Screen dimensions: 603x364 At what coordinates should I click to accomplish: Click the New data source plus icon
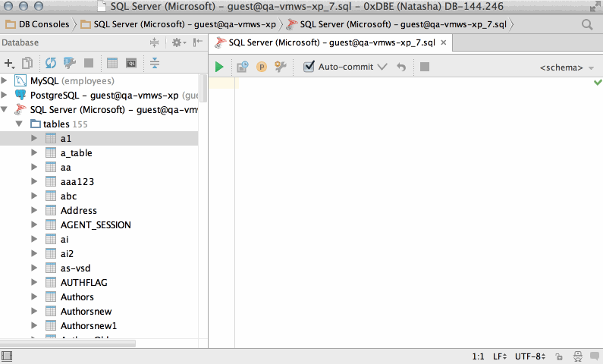click(9, 63)
